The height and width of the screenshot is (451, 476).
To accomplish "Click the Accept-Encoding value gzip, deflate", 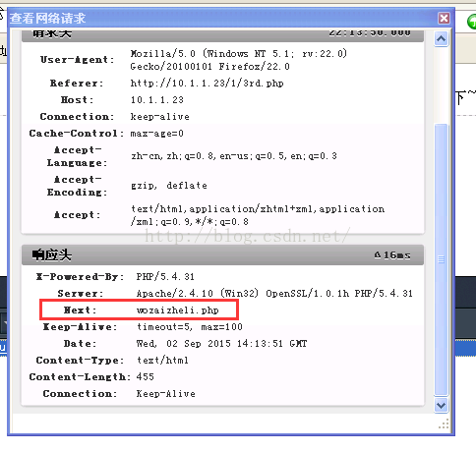I will click(169, 186).
